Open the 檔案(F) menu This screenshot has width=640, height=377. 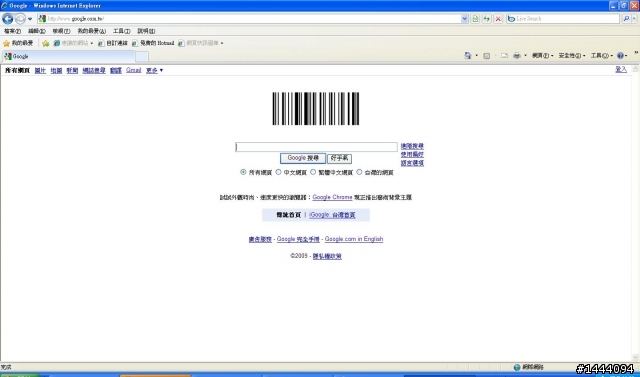pyautogui.click(x=12, y=31)
